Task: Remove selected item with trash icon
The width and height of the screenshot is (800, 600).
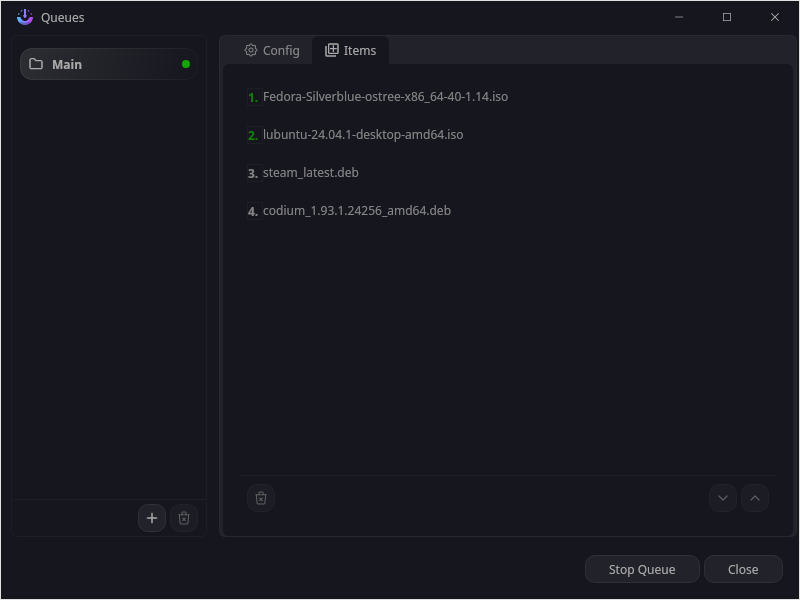Action: 261,498
